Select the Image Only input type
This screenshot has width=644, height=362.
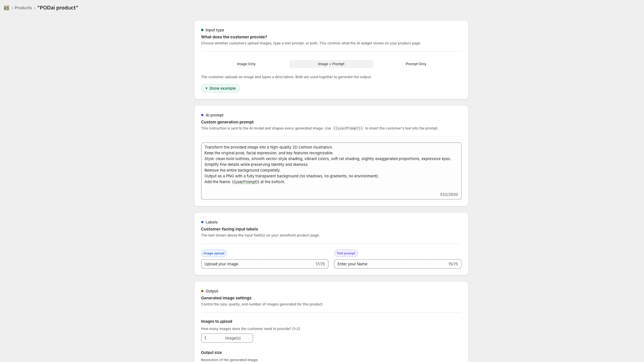(x=246, y=64)
